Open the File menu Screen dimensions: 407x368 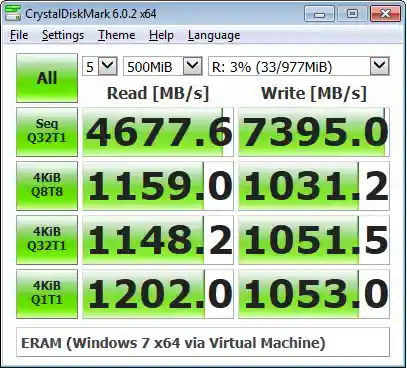19,35
